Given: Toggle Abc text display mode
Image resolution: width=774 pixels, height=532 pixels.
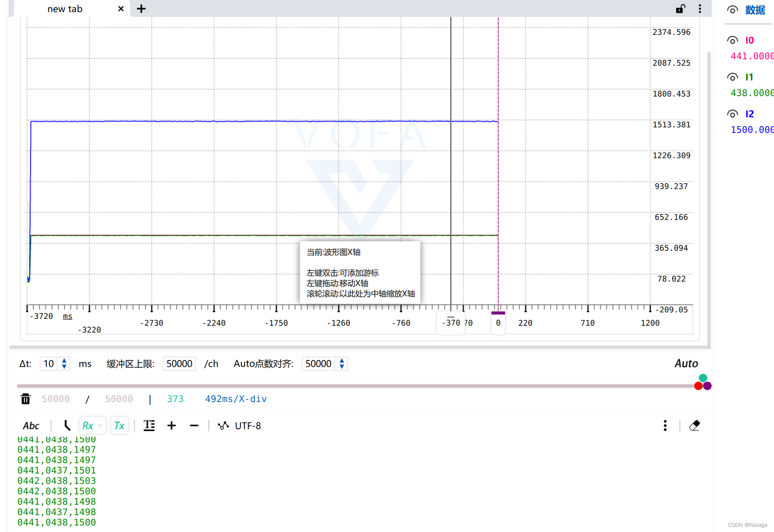Looking at the screenshot, I should (x=31, y=426).
